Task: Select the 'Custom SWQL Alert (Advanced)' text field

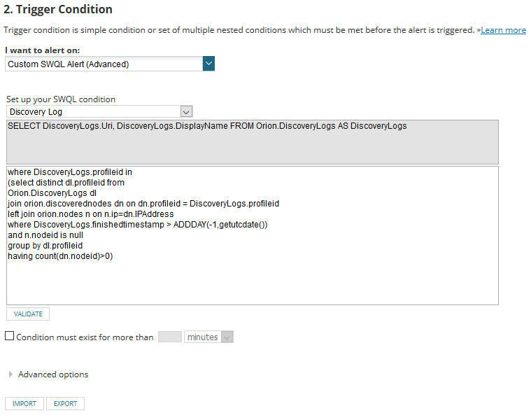Action: (x=104, y=64)
